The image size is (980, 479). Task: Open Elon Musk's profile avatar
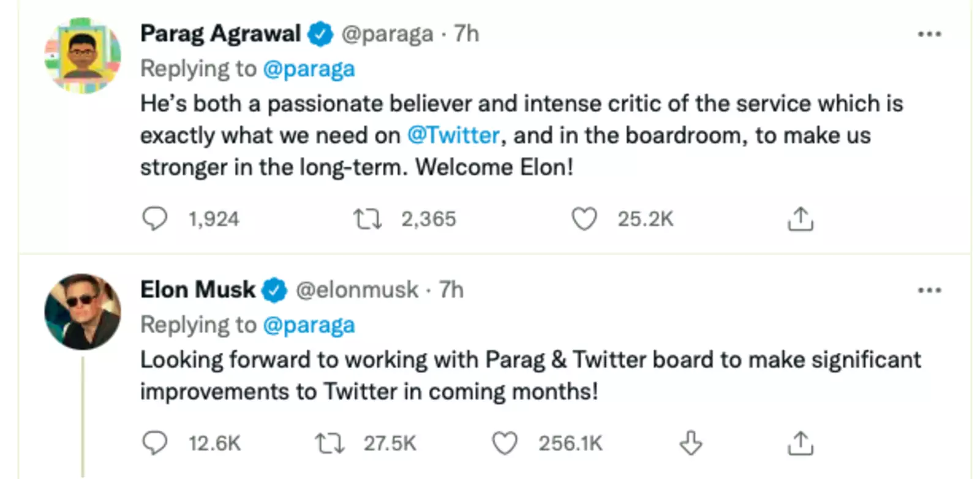[x=83, y=312]
